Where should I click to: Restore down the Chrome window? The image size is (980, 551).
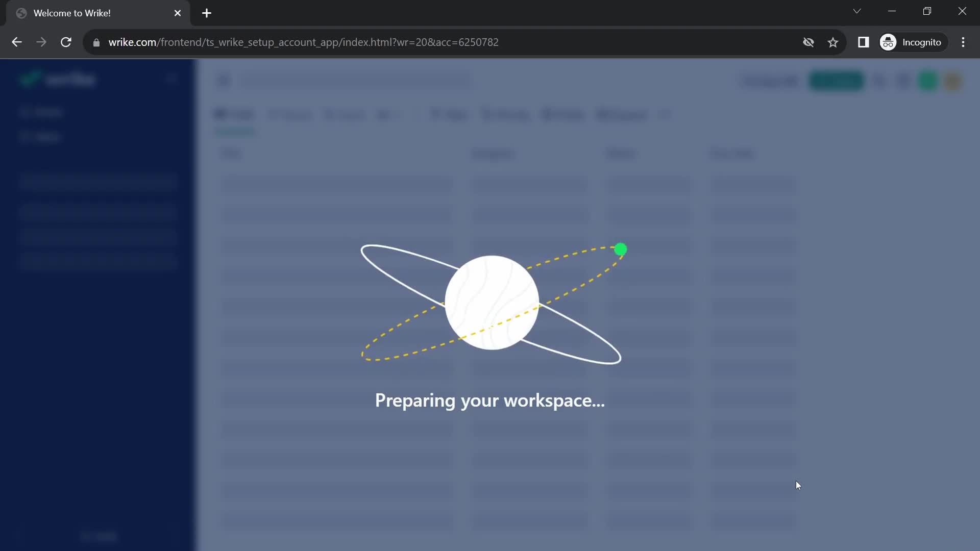(927, 11)
